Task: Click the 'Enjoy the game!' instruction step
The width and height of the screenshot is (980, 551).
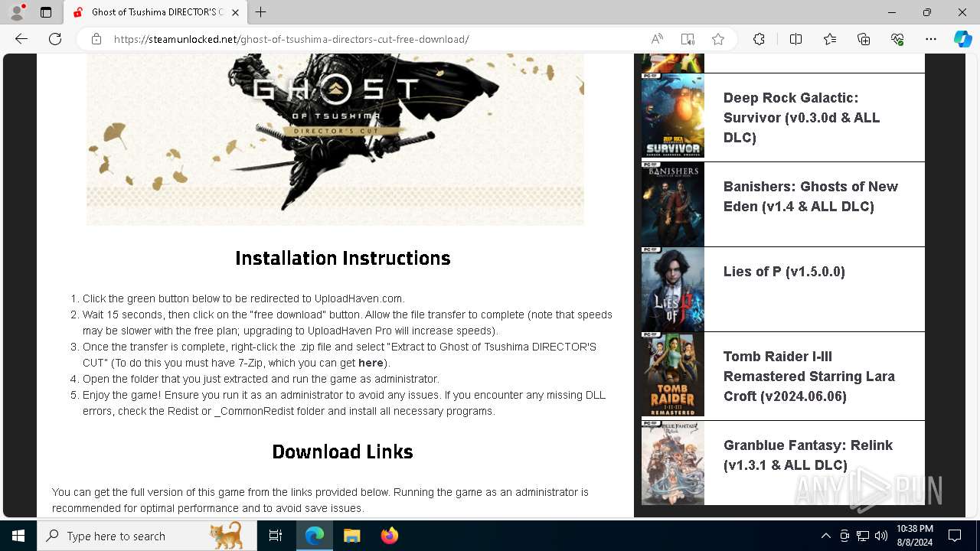Action: pyautogui.click(x=344, y=403)
